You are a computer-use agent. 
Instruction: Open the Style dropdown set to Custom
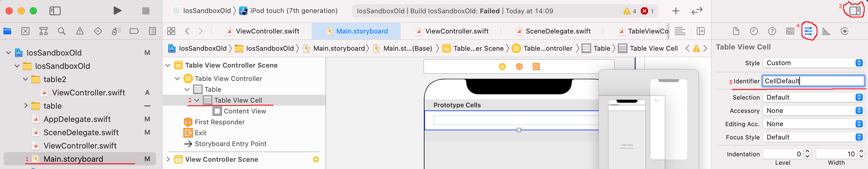[x=814, y=63]
